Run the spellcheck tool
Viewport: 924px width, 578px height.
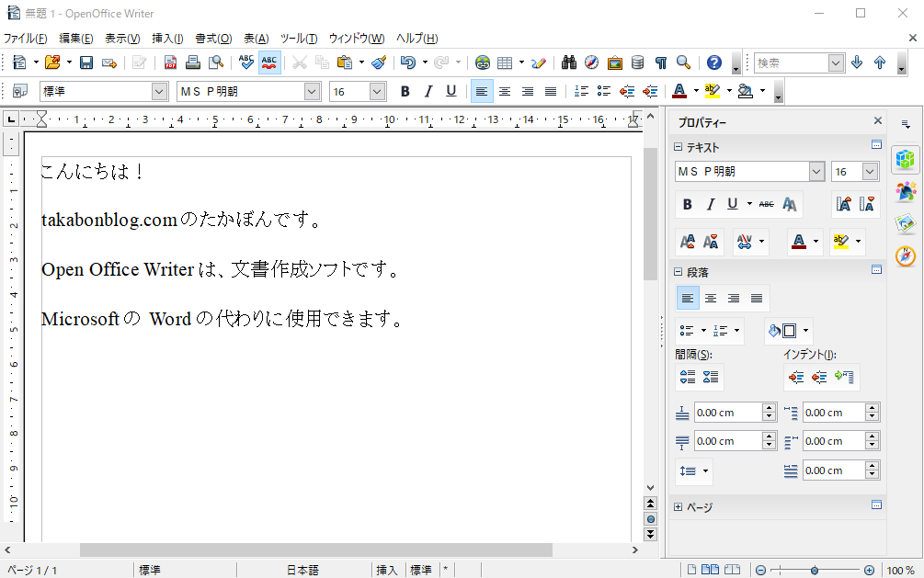(245, 62)
